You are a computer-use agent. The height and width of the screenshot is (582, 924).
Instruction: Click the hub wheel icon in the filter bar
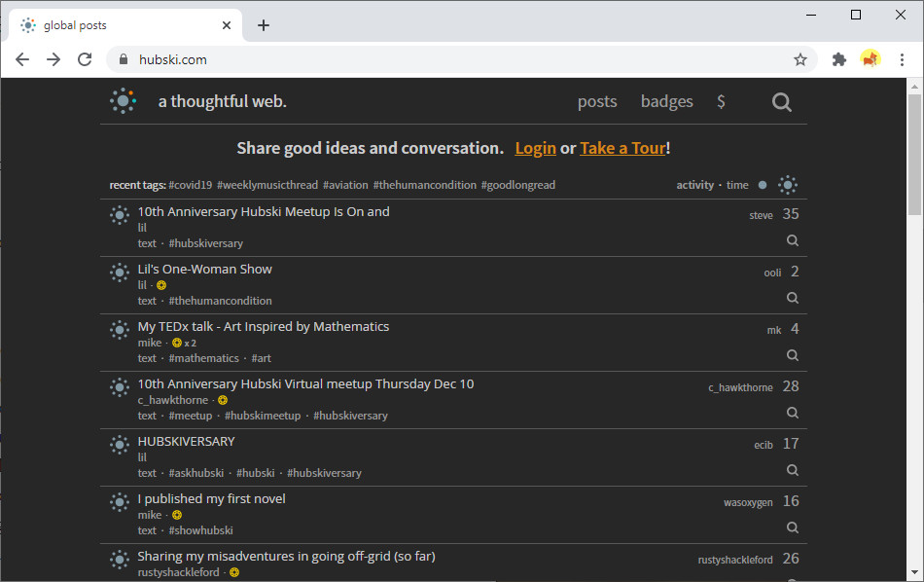click(788, 185)
